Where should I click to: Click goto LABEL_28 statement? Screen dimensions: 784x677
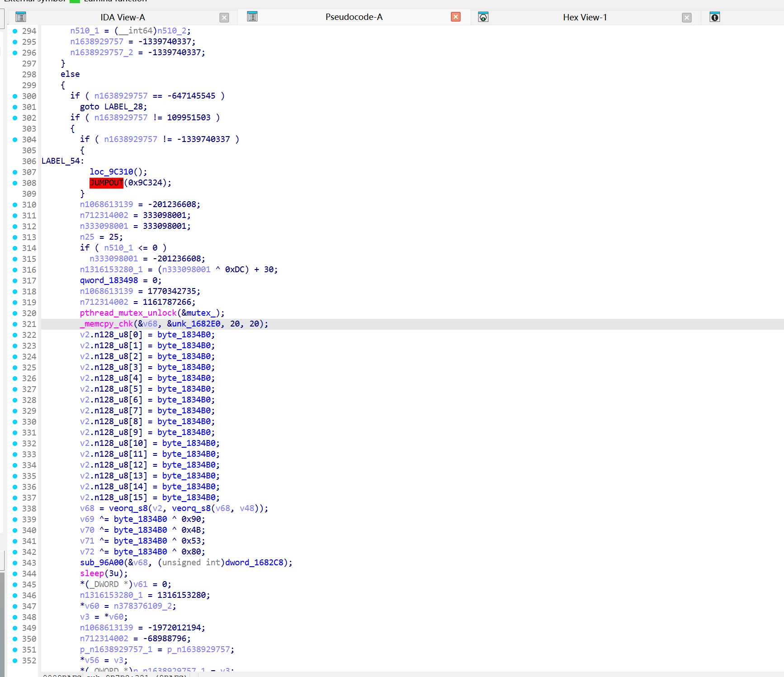pyautogui.click(x=113, y=107)
